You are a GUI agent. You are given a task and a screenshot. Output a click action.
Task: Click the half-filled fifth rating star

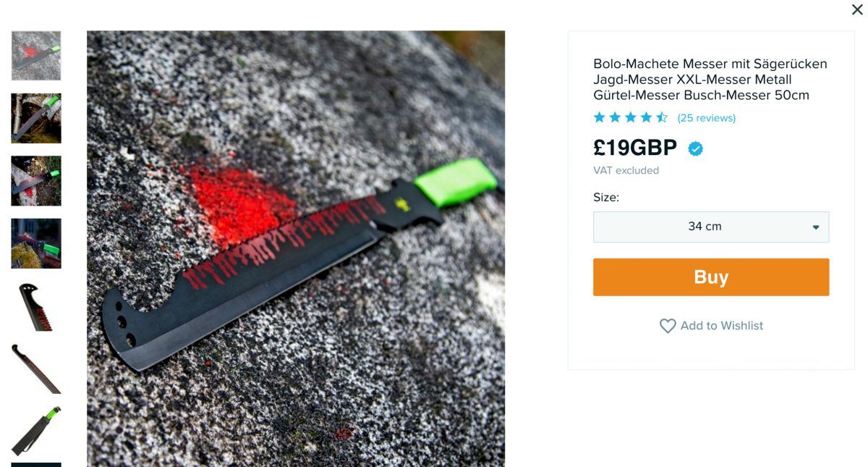(x=662, y=117)
